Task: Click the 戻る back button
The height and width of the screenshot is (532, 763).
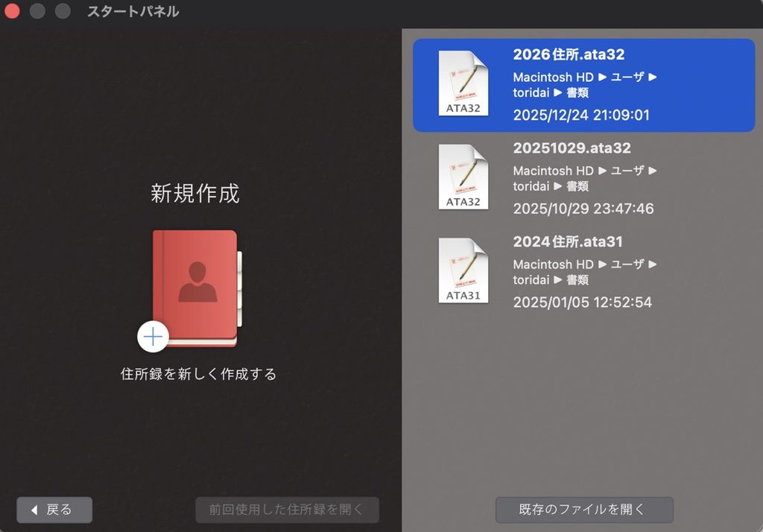Action: point(54,510)
